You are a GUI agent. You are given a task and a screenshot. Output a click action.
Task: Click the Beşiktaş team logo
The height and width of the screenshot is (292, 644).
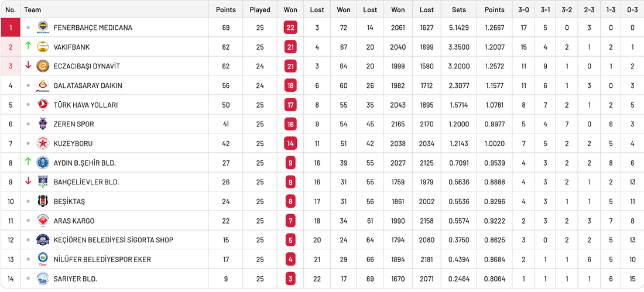click(x=43, y=201)
